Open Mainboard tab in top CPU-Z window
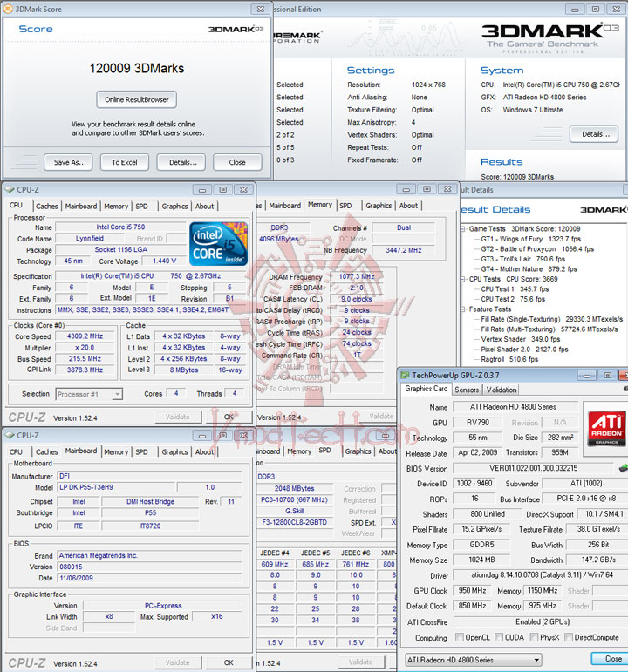628x672 pixels. pyautogui.click(x=81, y=207)
